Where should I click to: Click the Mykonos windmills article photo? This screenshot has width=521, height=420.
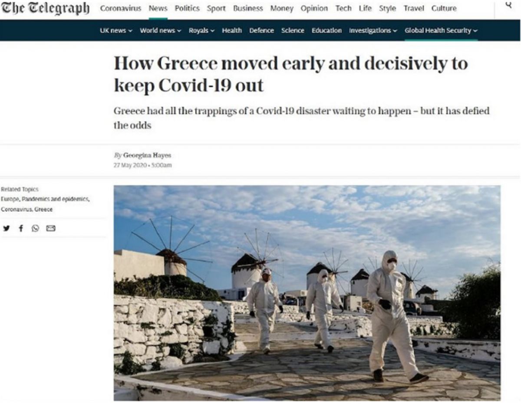pyautogui.click(x=307, y=293)
